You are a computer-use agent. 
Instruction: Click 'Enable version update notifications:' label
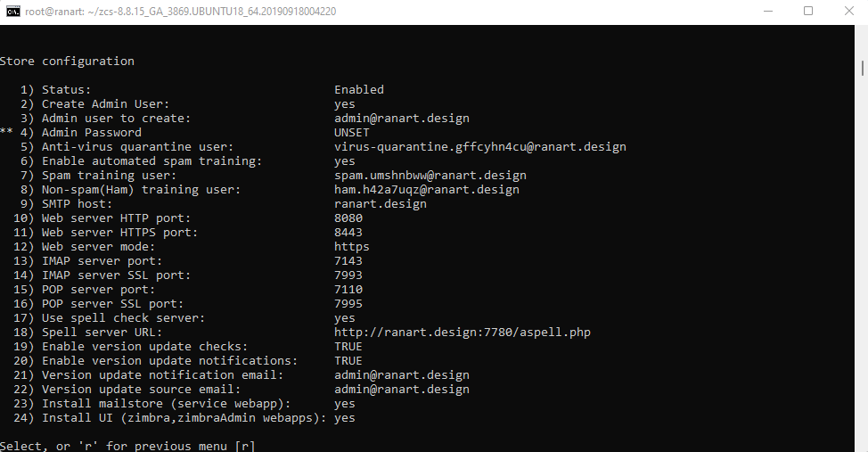(x=169, y=361)
